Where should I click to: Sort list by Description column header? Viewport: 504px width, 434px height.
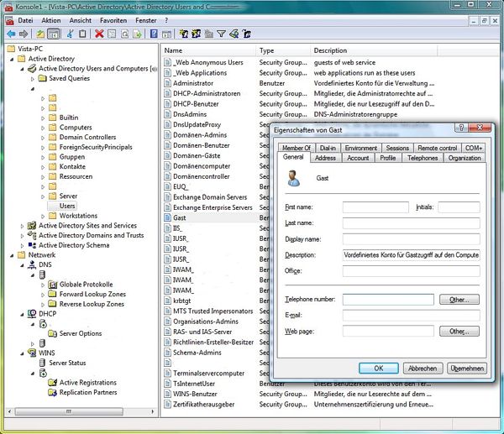click(374, 50)
